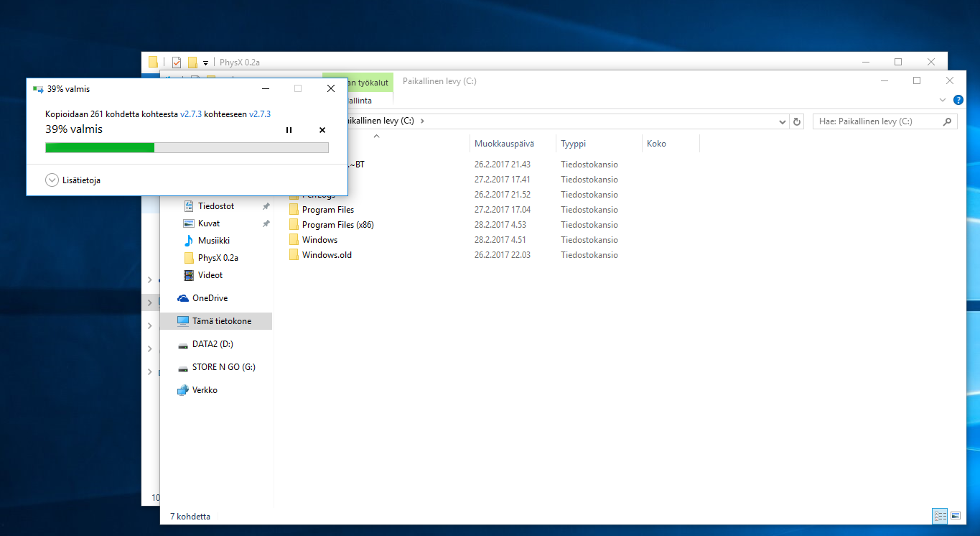Pause the file copy operation
Viewport: 980px width, 536px height.
click(x=289, y=130)
